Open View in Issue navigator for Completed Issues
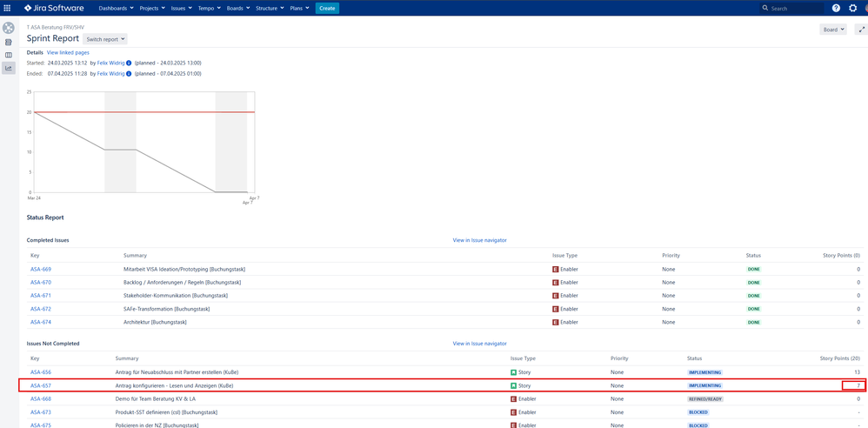Viewport: 868px width, 428px height. [479, 240]
